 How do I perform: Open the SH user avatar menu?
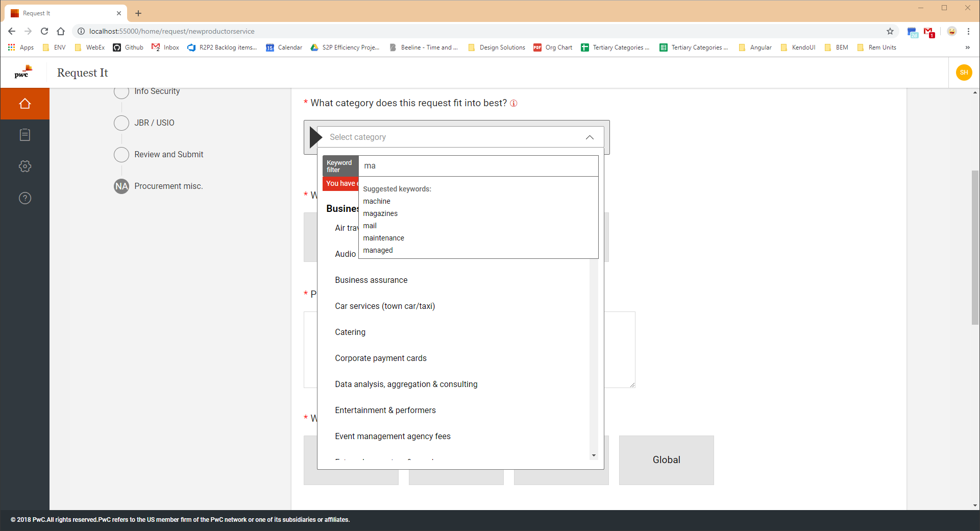pos(964,72)
